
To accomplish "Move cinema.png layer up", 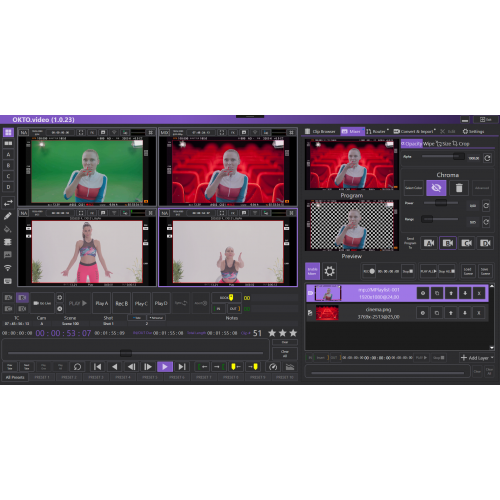I will [451, 313].
